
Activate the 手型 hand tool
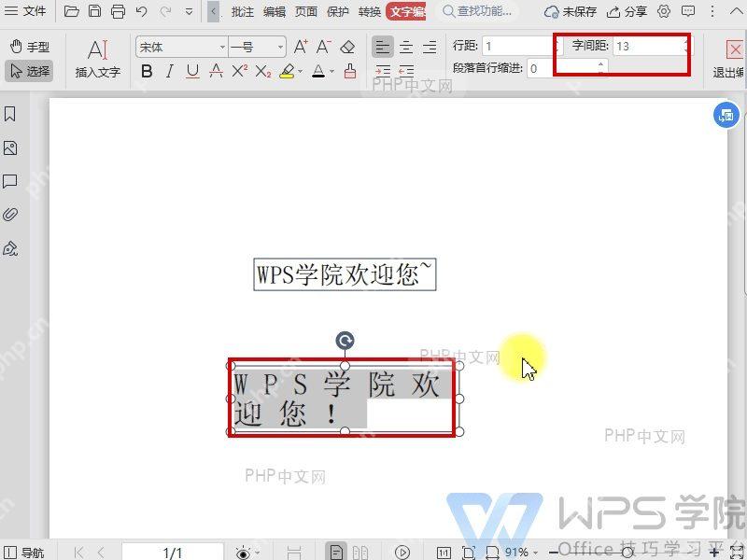30,47
